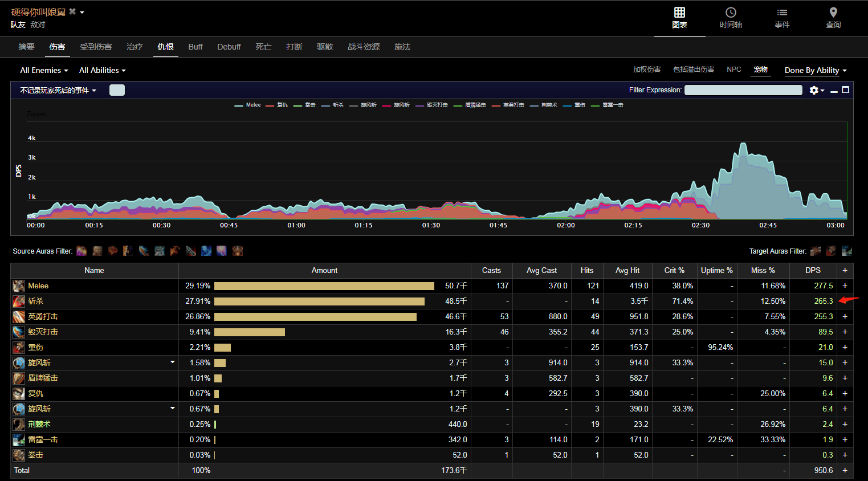
Task: Switch to the 摘要 summary tab
Action: coord(26,47)
